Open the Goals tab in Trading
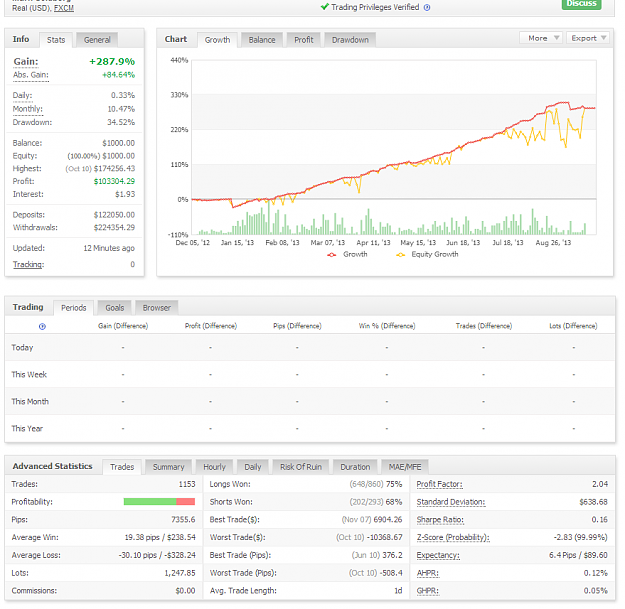Image resolution: width=625 pixels, height=609 pixels. click(x=115, y=308)
